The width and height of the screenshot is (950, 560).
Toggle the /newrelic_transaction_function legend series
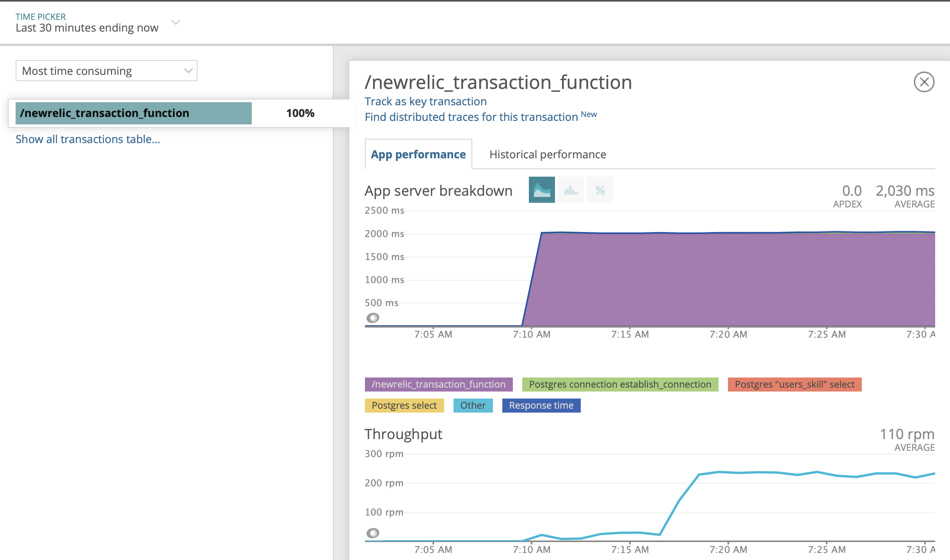(x=438, y=384)
